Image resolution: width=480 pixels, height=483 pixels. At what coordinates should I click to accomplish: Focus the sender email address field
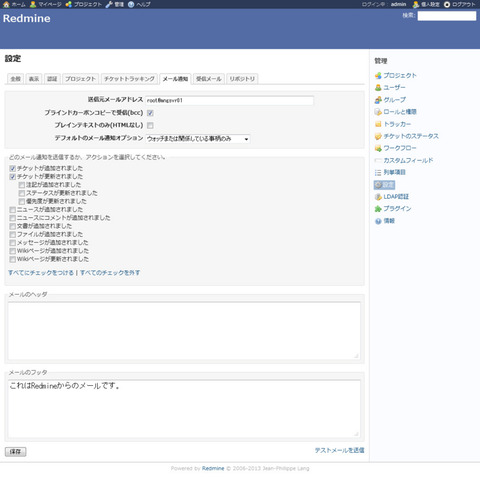click(x=229, y=100)
